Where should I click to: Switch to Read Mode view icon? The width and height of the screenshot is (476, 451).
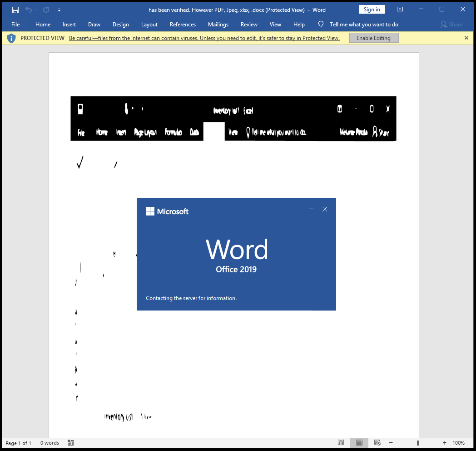click(341, 443)
